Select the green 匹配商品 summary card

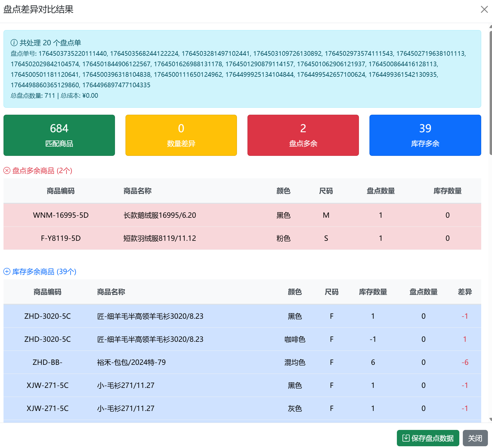point(59,135)
